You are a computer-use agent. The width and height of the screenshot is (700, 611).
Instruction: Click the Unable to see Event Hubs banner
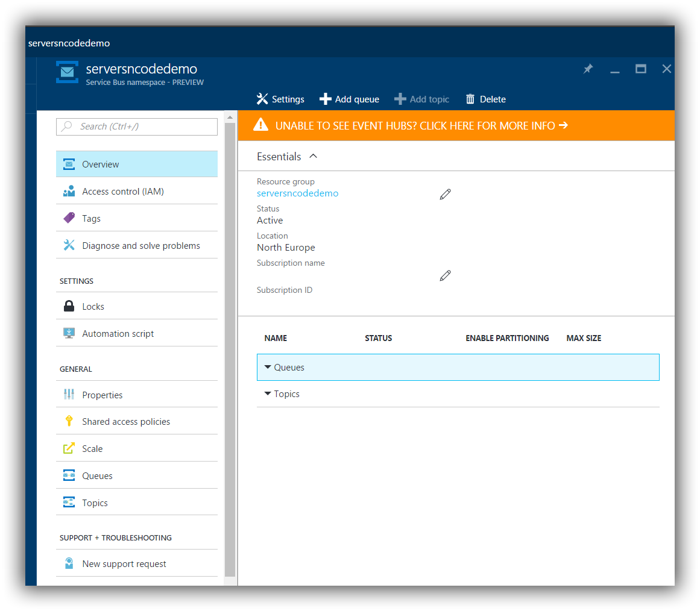456,125
